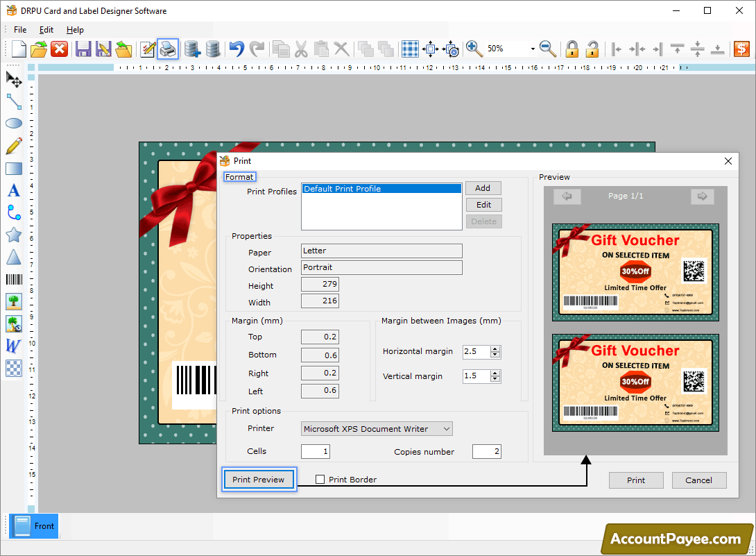Increase Vertical margin with up arrow
756x556 pixels.
coord(495,373)
